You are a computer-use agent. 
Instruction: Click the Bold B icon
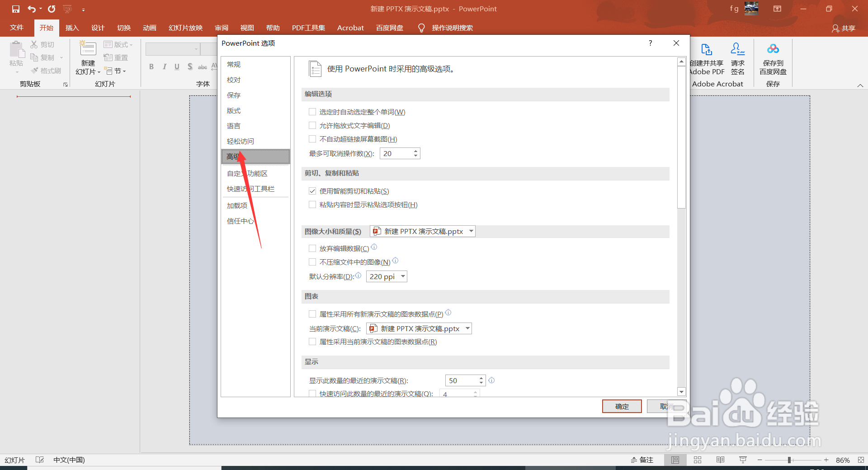point(151,67)
